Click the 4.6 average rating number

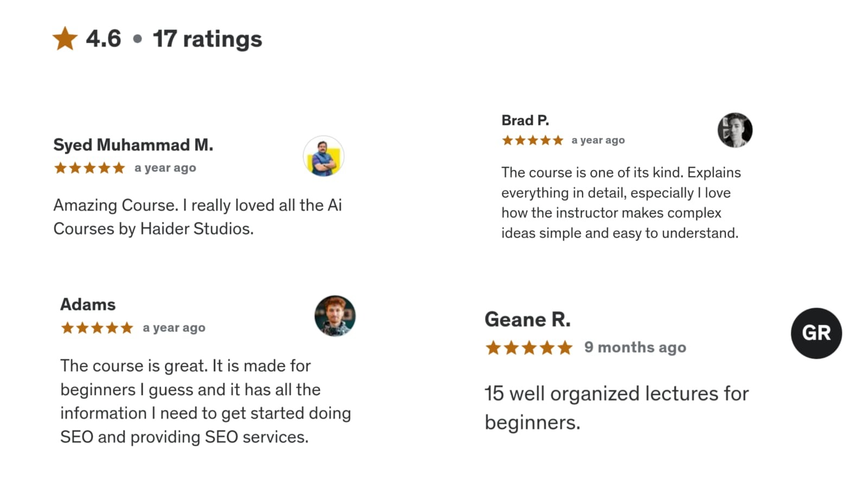[x=103, y=39]
